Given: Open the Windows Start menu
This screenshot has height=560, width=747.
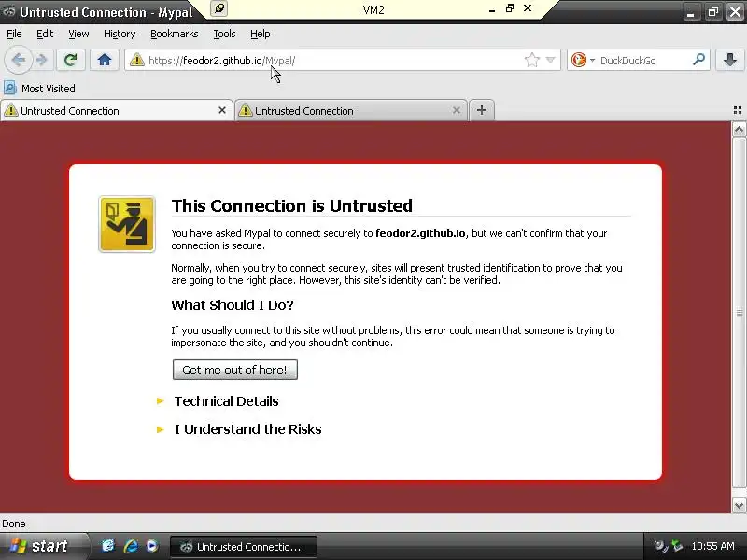Looking at the screenshot, I should pos(43,546).
